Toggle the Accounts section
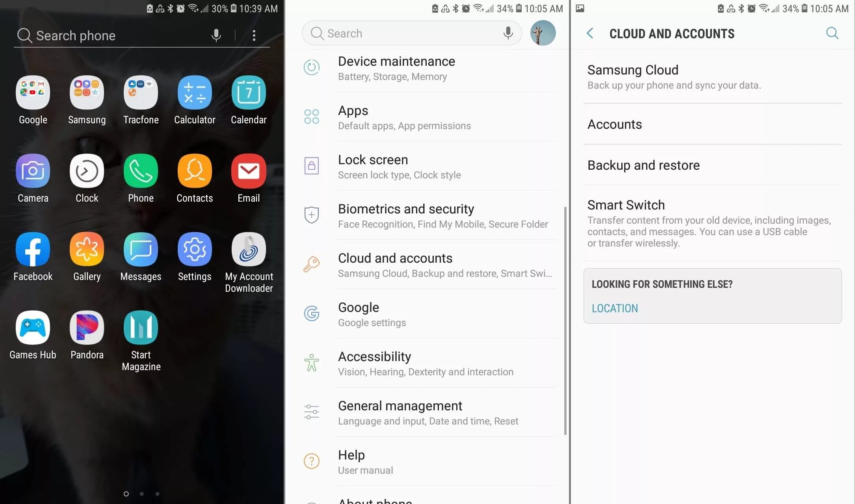The height and width of the screenshot is (504, 855). pyautogui.click(x=613, y=124)
